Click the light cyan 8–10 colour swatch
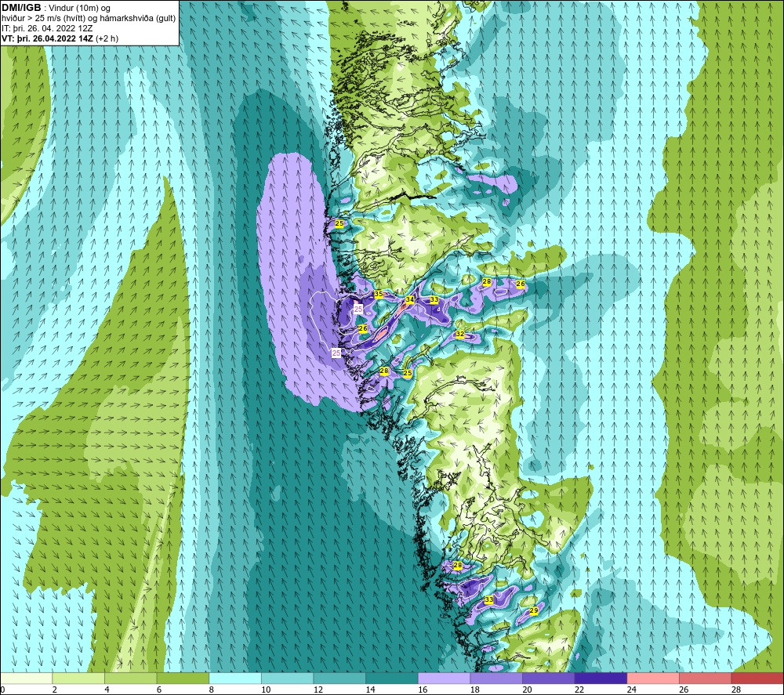Screen dimensions: 784x695 pyautogui.click(x=235, y=679)
